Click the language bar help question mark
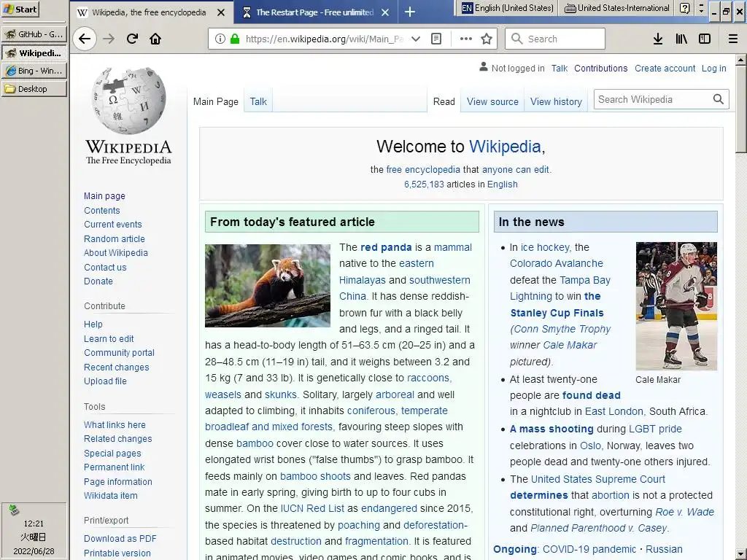747x560 pixels. pyautogui.click(x=684, y=7)
